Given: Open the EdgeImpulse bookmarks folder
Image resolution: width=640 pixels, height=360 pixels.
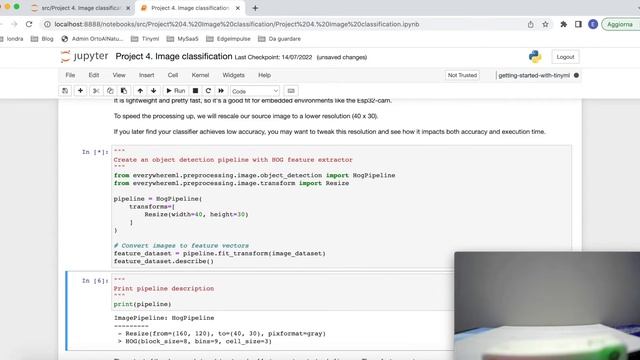Looking at the screenshot, I should pos(227,39).
